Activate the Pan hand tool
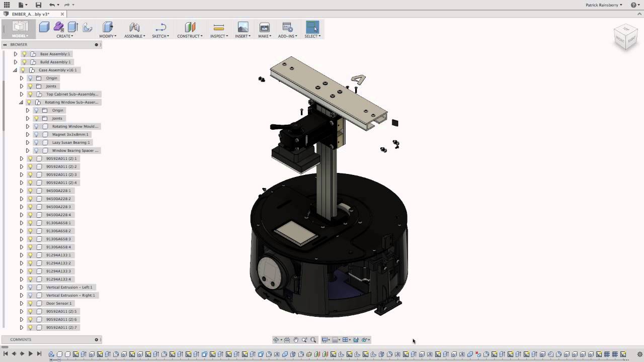The width and height of the screenshot is (644, 362). click(x=296, y=340)
